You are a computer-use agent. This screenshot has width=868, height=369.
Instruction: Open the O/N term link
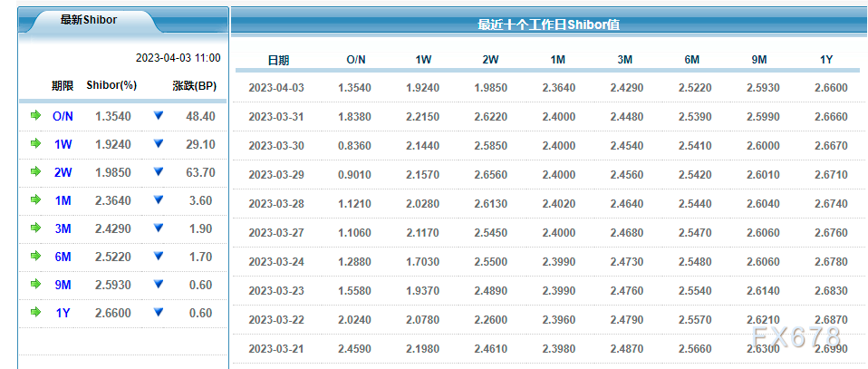point(63,116)
